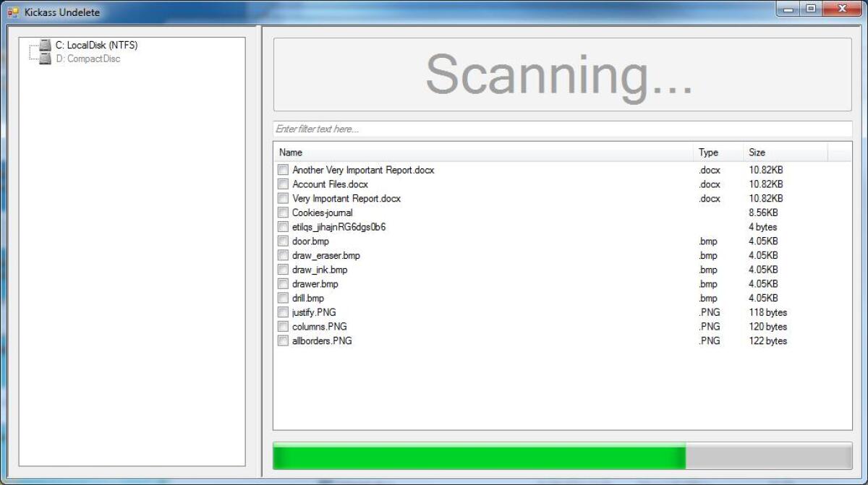Check the Another Very Important Report.docx box
Image resolution: width=868 pixels, height=485 pixels.
283,170
